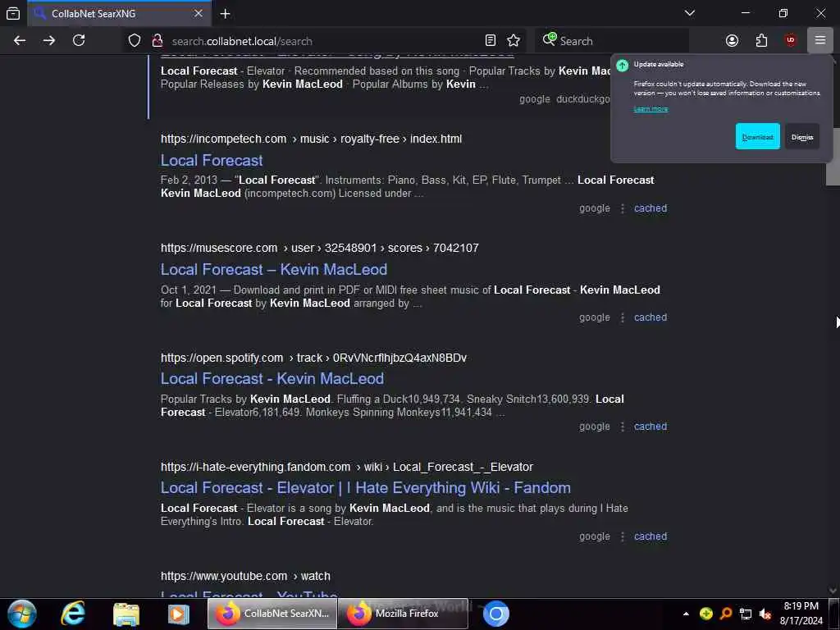The width and height of the screenshot is (840, 630).
Task: Open the Extensions puzzle icon
Action: 761,41
